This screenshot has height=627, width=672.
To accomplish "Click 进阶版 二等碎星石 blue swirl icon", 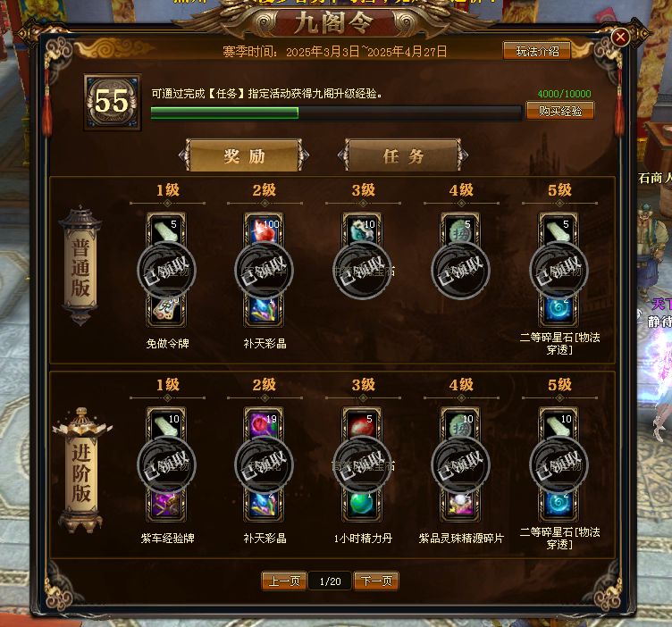I will click(559, 504).
